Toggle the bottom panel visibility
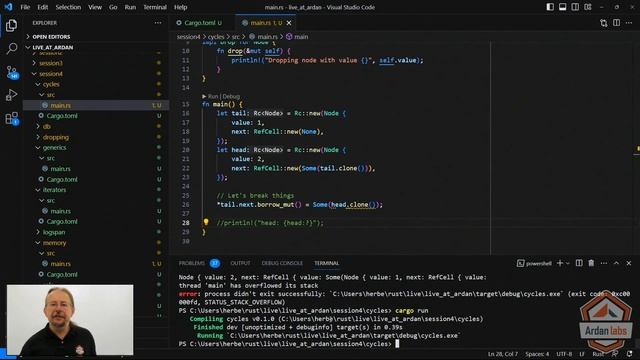Viewport: 640px width, 360px height. coord(562,7)
